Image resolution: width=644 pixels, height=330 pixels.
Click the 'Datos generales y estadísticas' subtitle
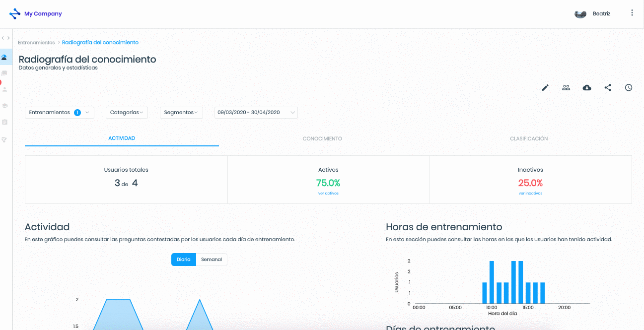[x=58, y=68]
